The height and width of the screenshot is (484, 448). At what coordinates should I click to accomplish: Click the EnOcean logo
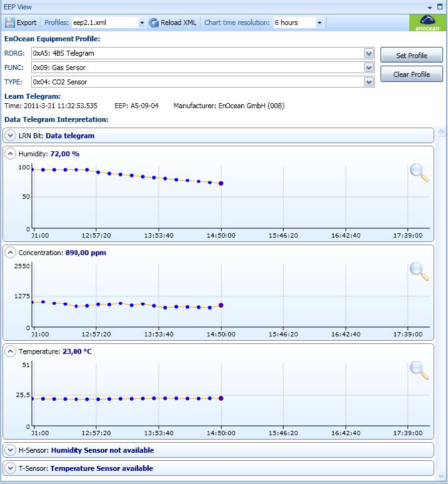(x=428, y=23)
